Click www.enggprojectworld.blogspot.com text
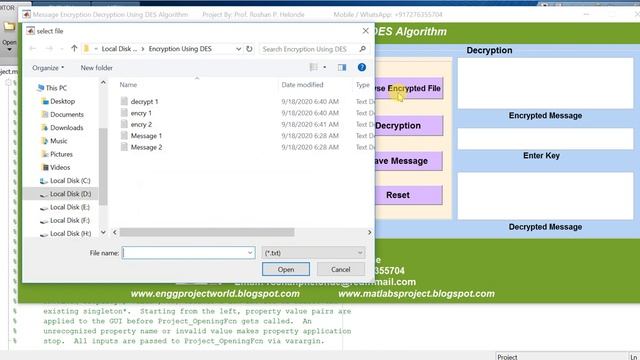The height and width of the screenshot is (360, 640). pyautogui.click(x=215, y=293)
